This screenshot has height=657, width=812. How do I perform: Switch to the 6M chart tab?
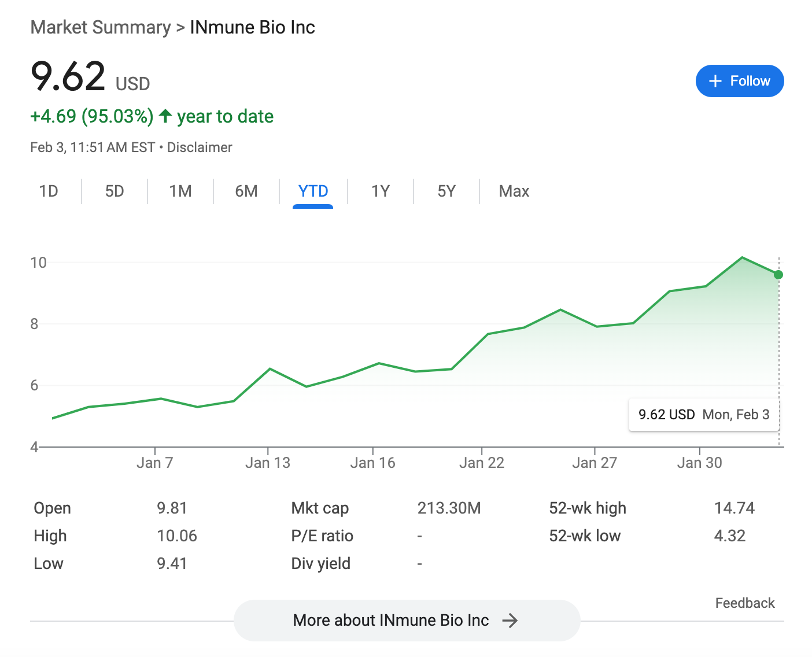coord(246,191)
